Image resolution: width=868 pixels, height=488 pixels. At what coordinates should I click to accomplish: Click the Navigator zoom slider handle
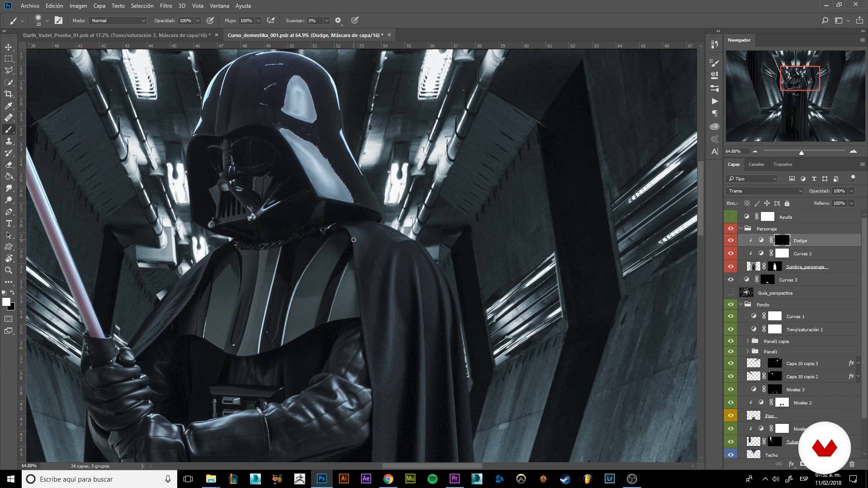click(802, 153)
